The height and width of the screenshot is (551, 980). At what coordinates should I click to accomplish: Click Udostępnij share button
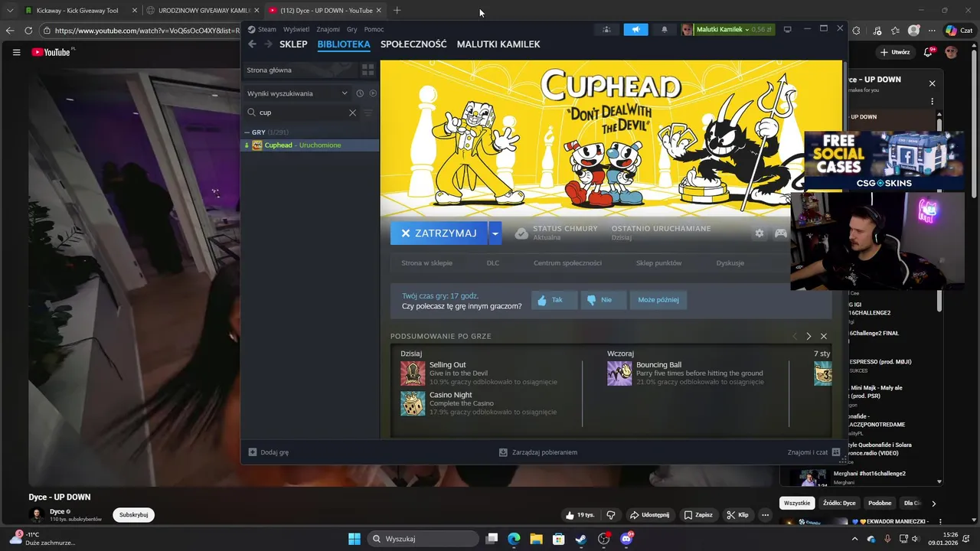point(649,515)
